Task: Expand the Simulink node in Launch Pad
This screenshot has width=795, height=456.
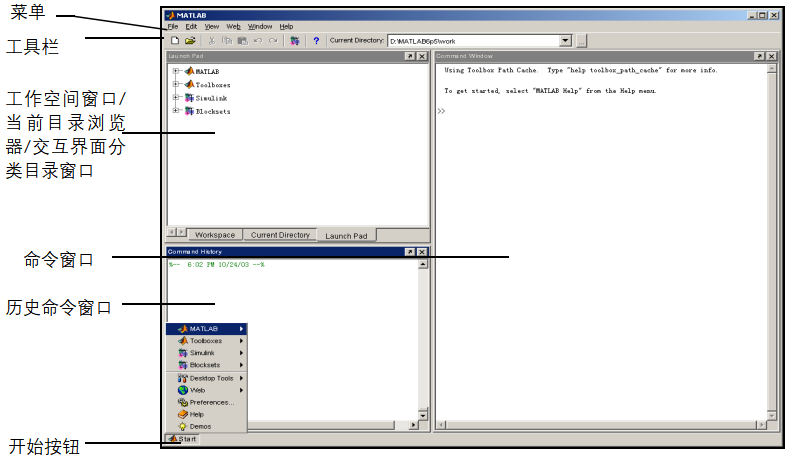Action: pyautogui.click(x=176, y=97)
